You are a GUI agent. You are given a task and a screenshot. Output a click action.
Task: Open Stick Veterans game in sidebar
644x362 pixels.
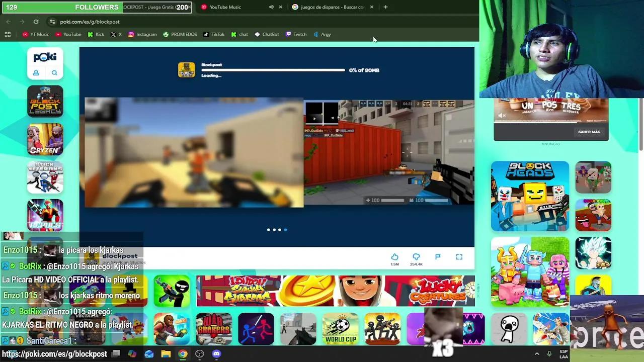(x=45, y=177)
